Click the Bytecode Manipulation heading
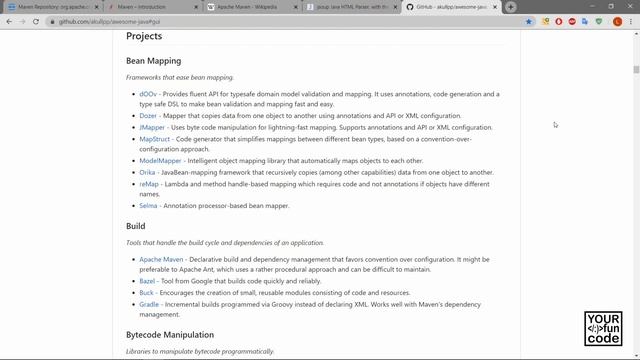The image size is (640, 360). (170, 335)
